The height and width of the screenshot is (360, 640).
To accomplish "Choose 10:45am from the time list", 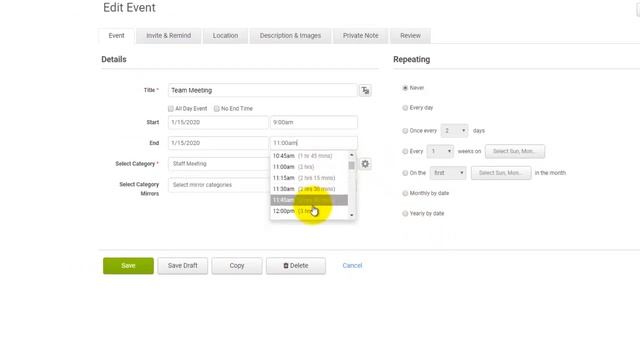I will (x=309, y=156).
